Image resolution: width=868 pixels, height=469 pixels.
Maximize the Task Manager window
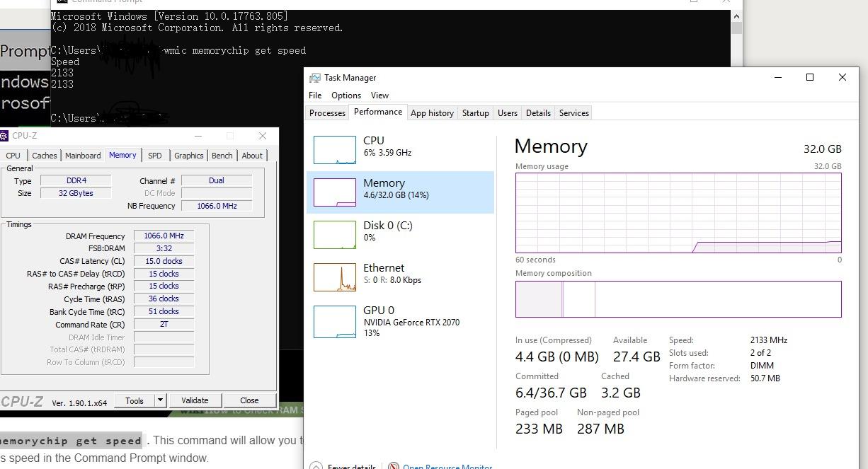(x=810, y=78)
